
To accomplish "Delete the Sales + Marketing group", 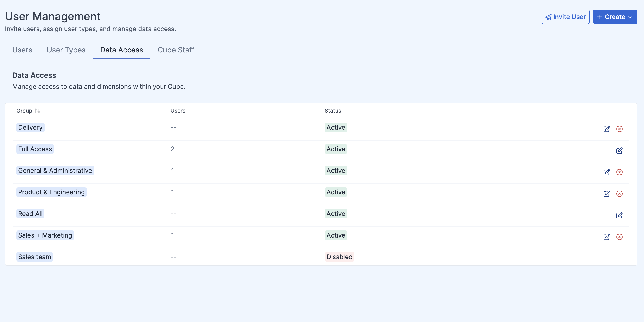I will (x=619, y=237).
